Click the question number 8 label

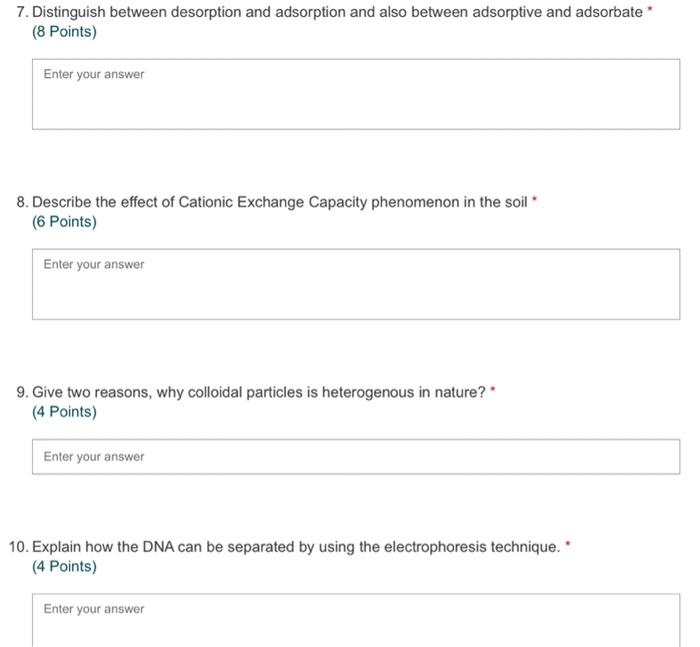pyautogui.click(x=22, y=202)
